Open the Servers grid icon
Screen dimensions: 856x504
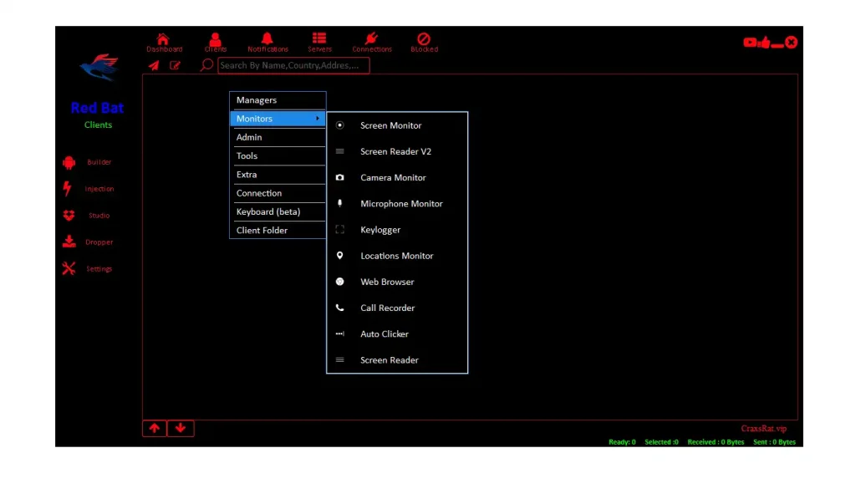pyautogui.click(x=318, y=38)
